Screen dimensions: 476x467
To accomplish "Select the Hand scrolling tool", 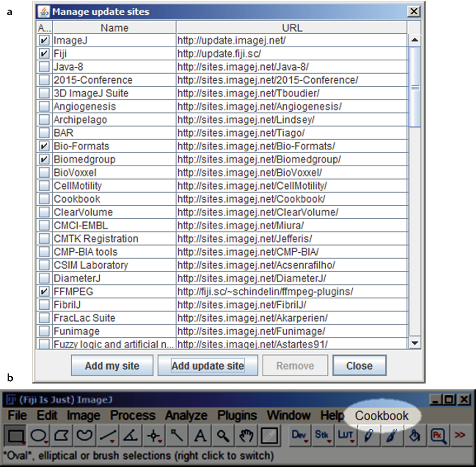I will point(246,436).
